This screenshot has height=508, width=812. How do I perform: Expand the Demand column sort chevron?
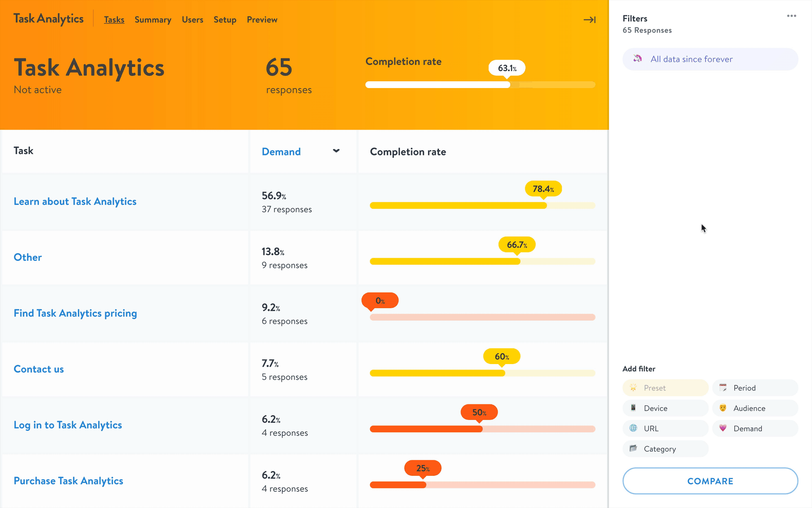pyautogui.click(x=336, y=151)
